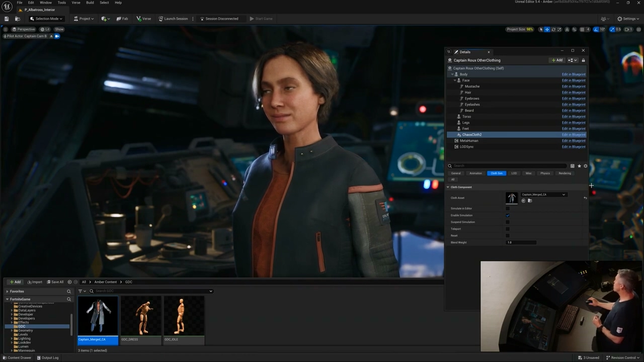
Task: Open the Output Log
Action: click(x=48, y=357)
